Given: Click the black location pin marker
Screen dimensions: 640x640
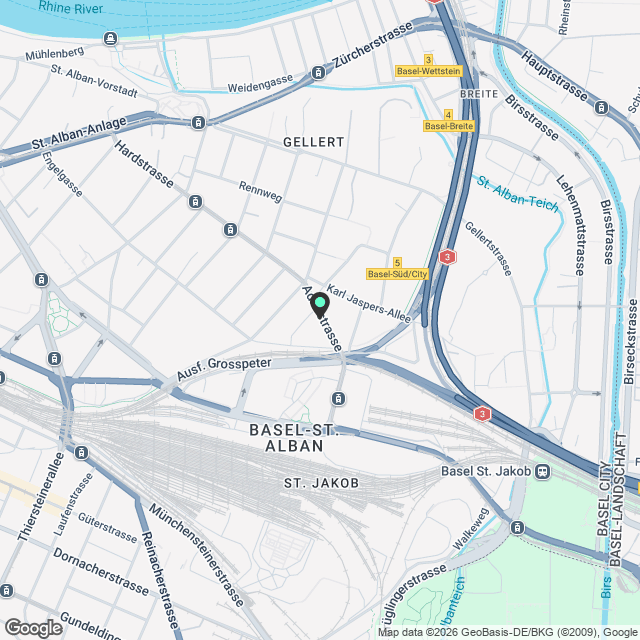Looking at the screenshot, I should point(320,305).
